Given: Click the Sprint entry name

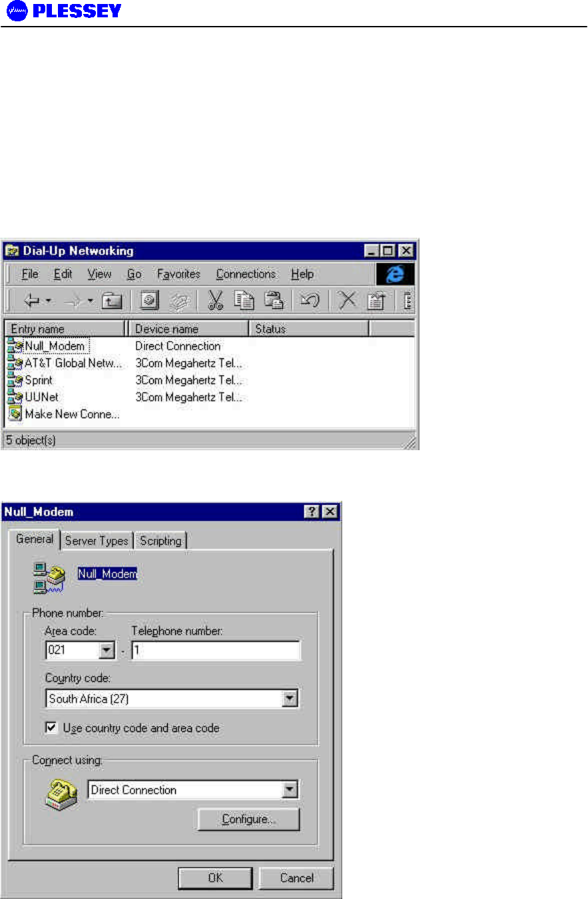Looking at the screenshot, I should (39, 380).
